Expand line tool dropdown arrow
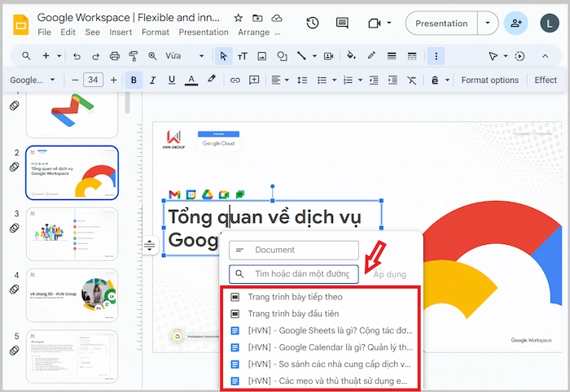Viewport: 570px width, 392px height. tap(314, 56)
